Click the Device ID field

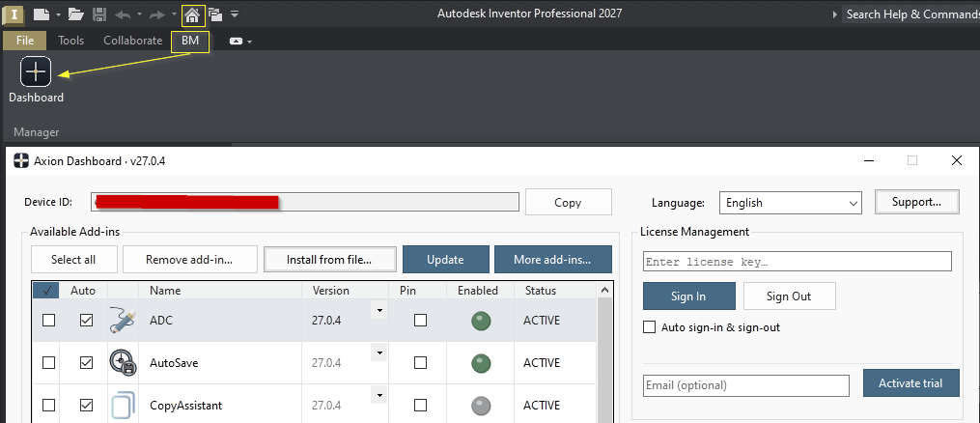click(x=305, y=202)
